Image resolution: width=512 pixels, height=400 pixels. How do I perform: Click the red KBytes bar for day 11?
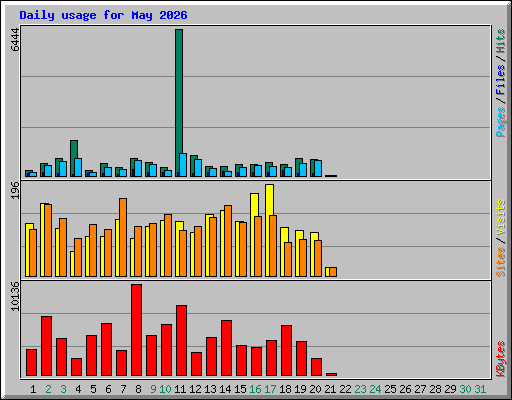pyautogui.click(x=181, y=340)
